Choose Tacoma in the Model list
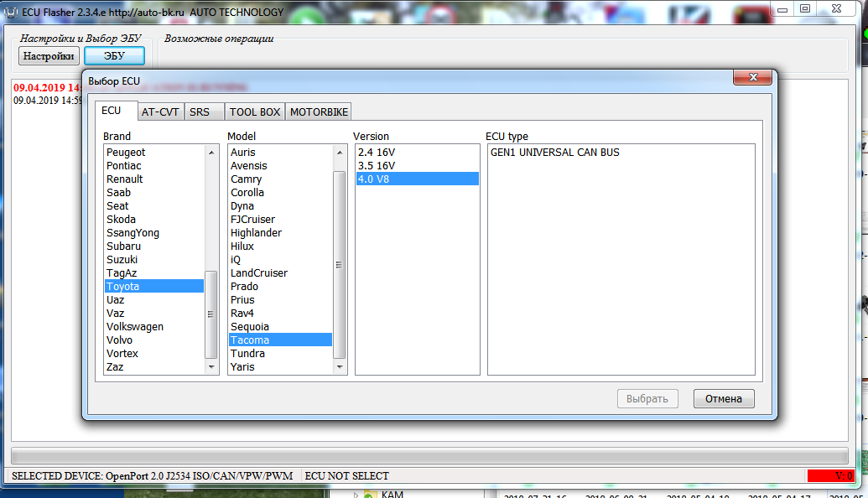The height and width of the screenshot is (498, 868). coord(281,340)
